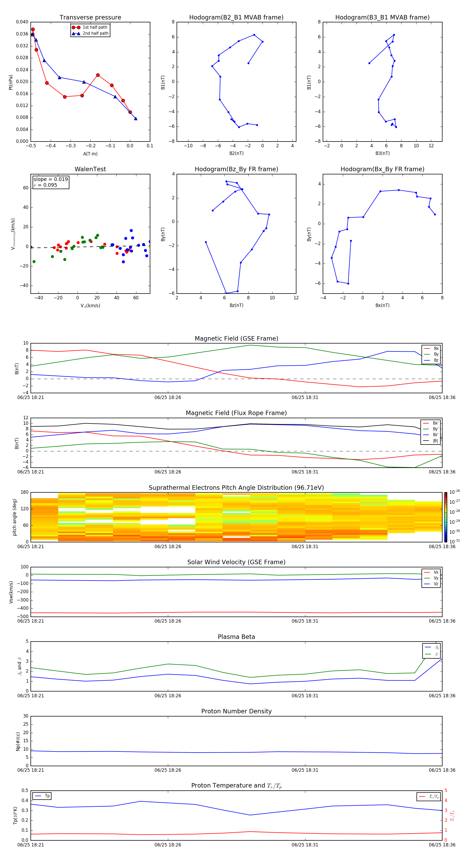Viewport: 473px width, 868px height.
Task: Select the Bz legend entry in GSE Frame panel
Action: click(431, 360)
